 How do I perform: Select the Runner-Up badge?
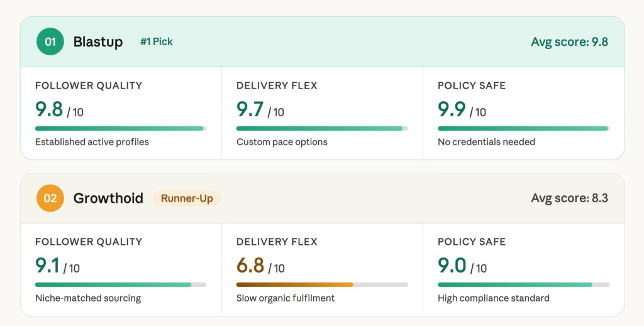coord(187,198)
